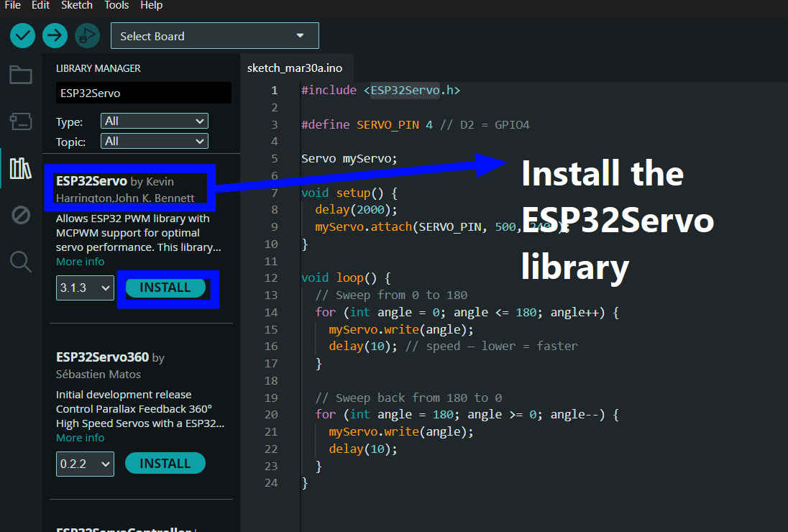Open the Topic filter dropdown
This screenshot has width=788, height=532.
(x=155, y=141)
